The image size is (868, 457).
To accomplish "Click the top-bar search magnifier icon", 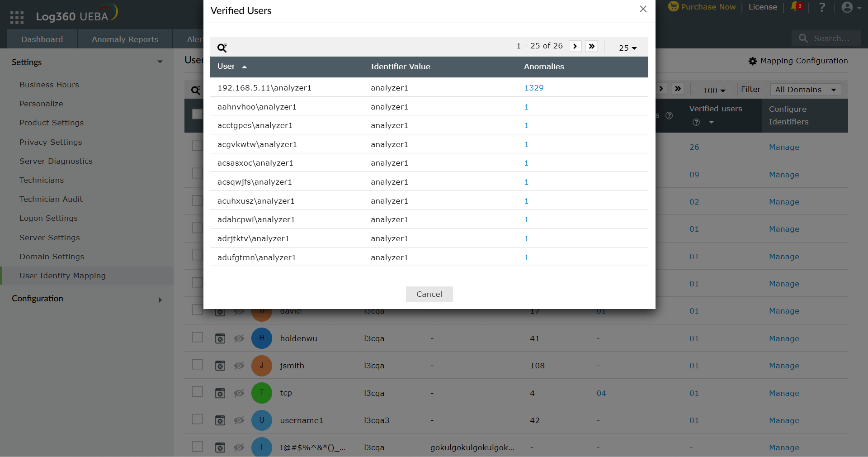I will click(803, 38).
